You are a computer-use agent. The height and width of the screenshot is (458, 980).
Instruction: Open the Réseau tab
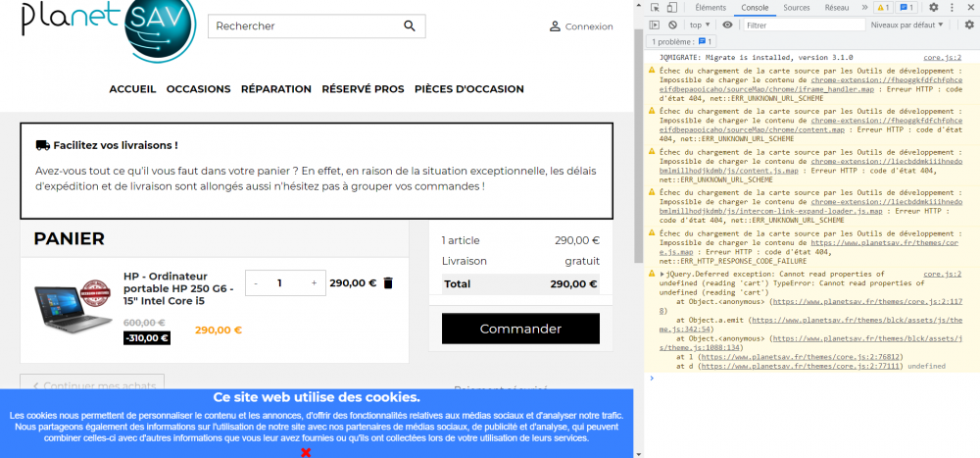[x=836, y=8]
